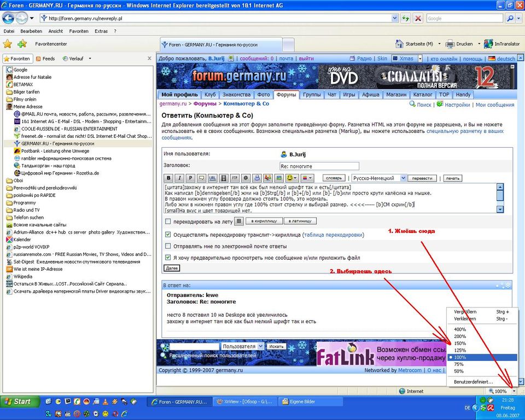
Task: Click the перевести button
Action: [x=422, y=178]
